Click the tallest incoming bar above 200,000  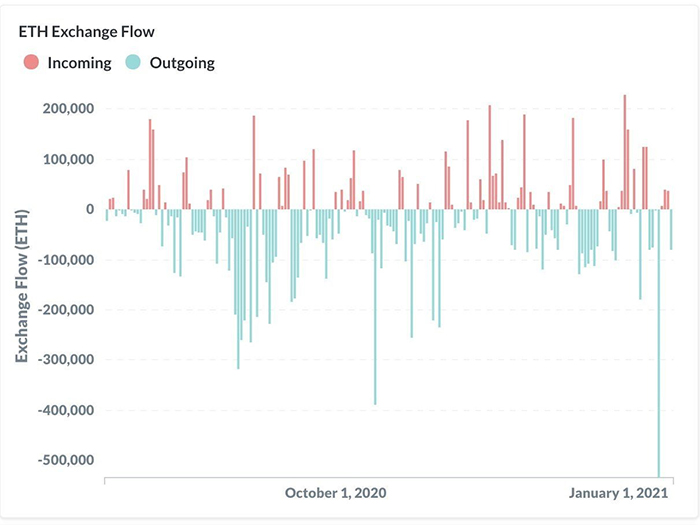tap(625, 152)
